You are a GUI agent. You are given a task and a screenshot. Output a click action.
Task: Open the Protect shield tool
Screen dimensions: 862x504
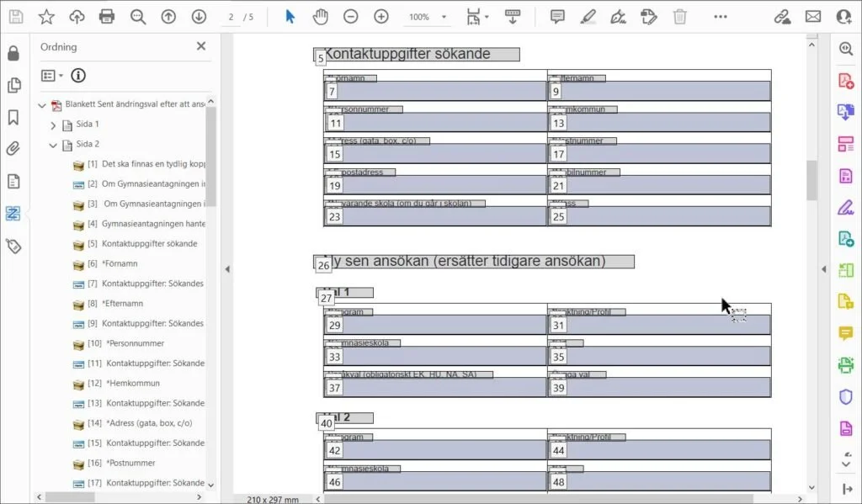point(845,396)
